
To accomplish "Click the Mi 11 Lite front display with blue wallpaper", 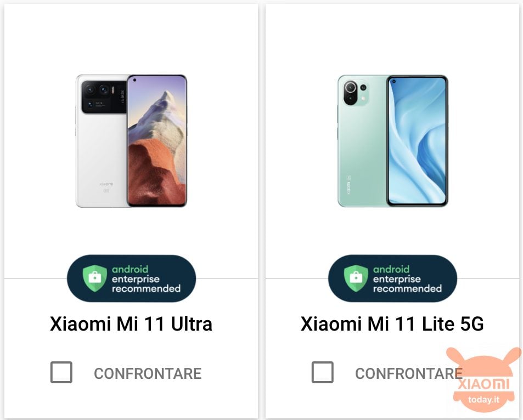I will click(417, 141).
